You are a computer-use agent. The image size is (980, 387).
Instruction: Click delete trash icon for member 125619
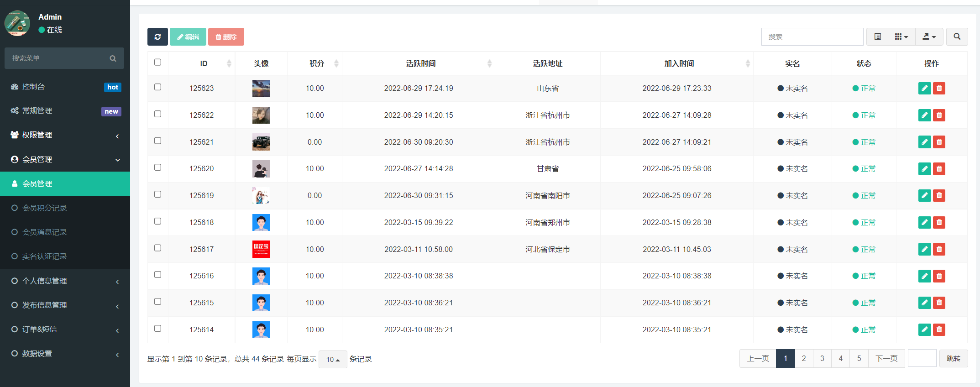coord(939,195)
